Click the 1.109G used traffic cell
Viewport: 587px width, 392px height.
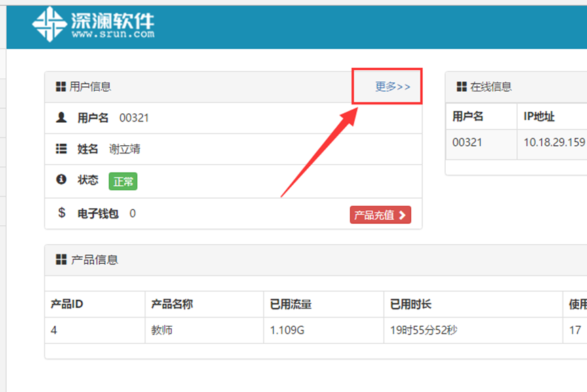click(287, 330)
